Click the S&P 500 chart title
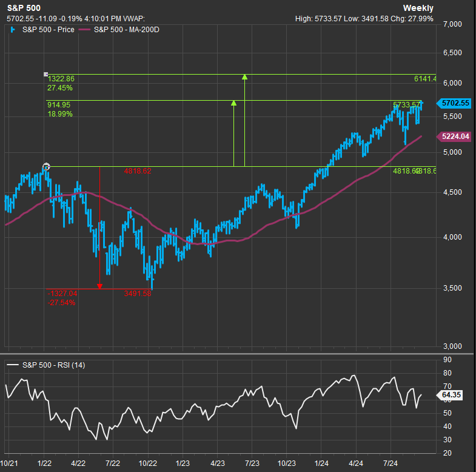Screen dimensions: 476x472 click(24, 8)
